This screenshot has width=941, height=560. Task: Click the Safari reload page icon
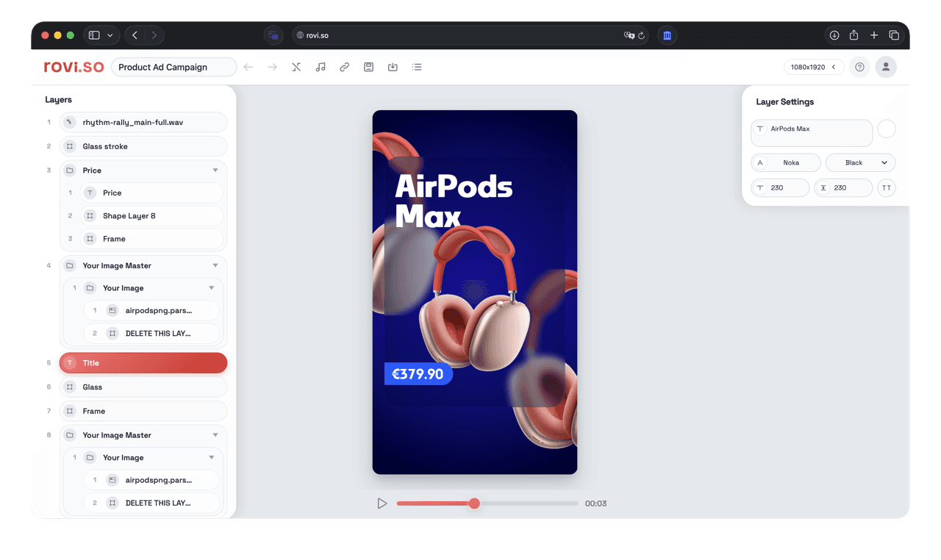click(x=641, y=35)
